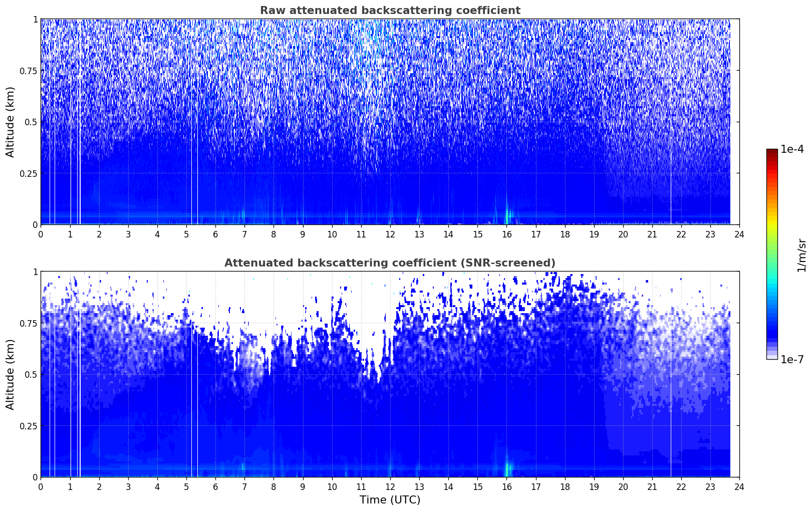
Task: Click the '20' hour tick on the lower time axis
Action: pos(623,486)
